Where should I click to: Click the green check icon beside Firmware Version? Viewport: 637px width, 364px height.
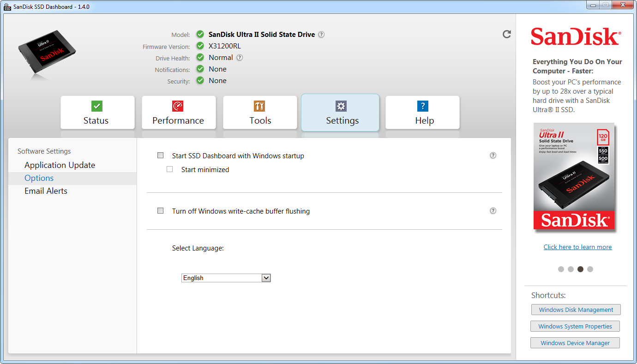pyautogui.click(x=200, y=46)
